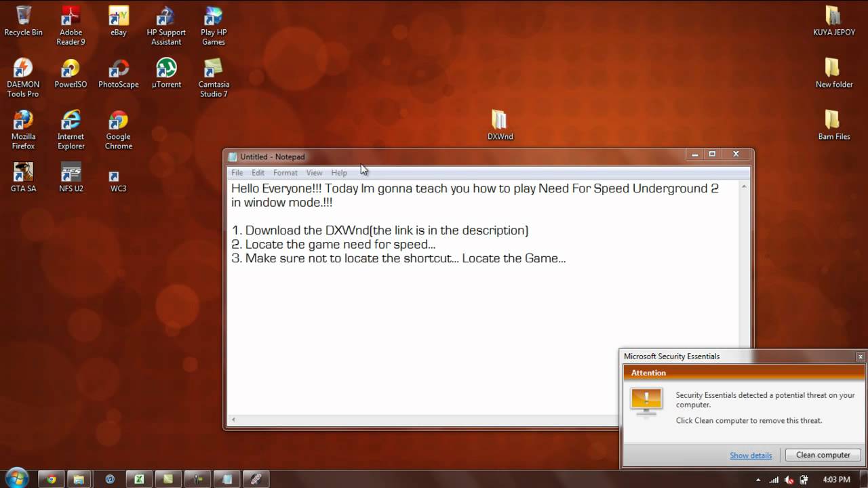The image size is (868, 488).
Task: Select the HP Support Assistant icon
Action: point(166,26)
